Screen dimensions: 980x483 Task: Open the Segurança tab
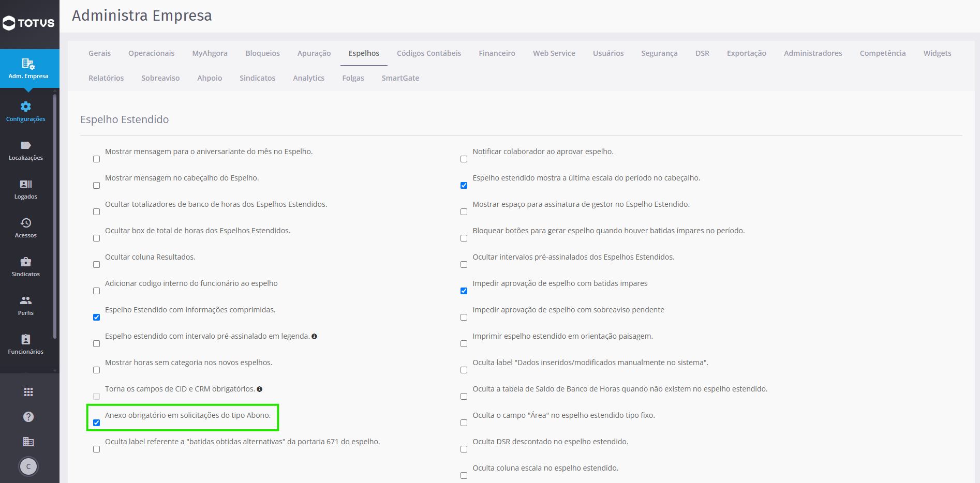(659, 53)
